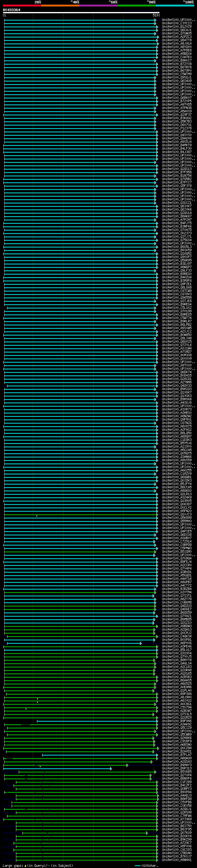Select hit UniRef100_C0A7E0
The height and width of the screenshot is (868, 197).
177,57
